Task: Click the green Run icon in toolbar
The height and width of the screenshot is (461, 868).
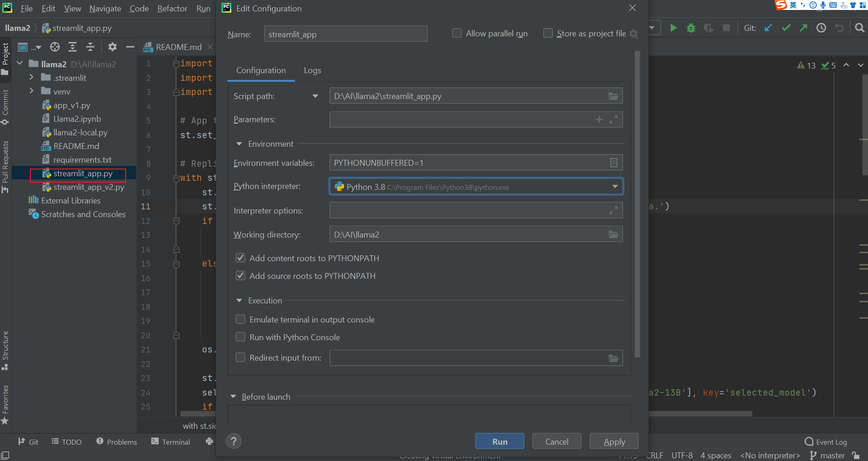Action: coord(673,28)
